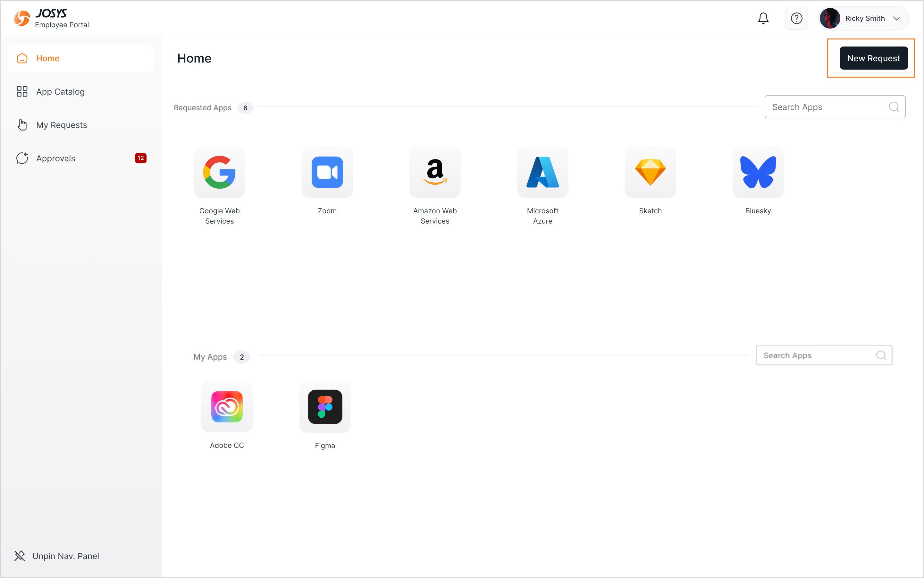Viewport: 924px width, 578px height.
Task: Click the Josys logo in header
Action: [51, 18]
